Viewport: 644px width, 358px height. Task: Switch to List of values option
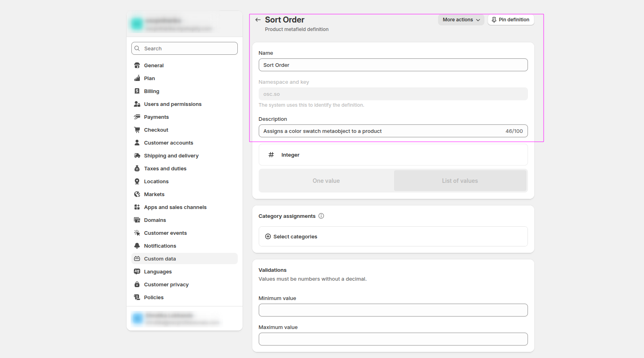tap(460, 181)
